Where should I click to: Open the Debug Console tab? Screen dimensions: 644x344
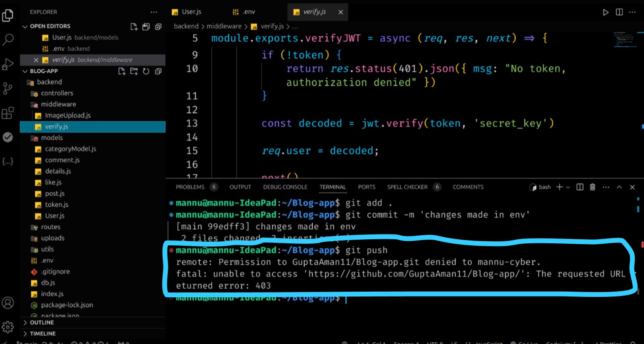[x=285, y=187]
